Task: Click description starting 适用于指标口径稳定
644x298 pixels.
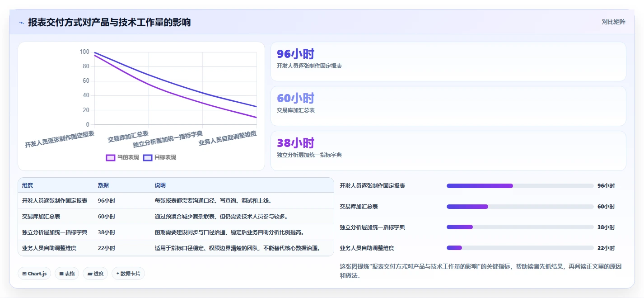Action: point(238,248)
